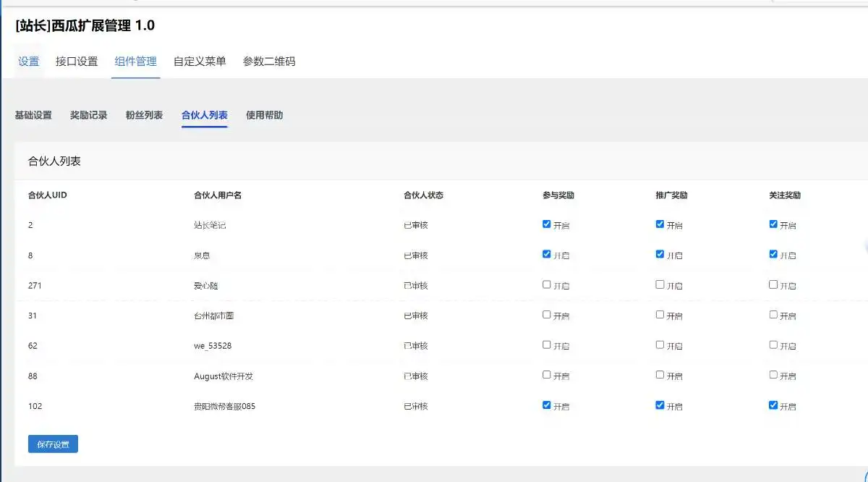The image size is (868, 482).
Task: View the 粉丝列表 sub-tab
Action: [142, 114]
